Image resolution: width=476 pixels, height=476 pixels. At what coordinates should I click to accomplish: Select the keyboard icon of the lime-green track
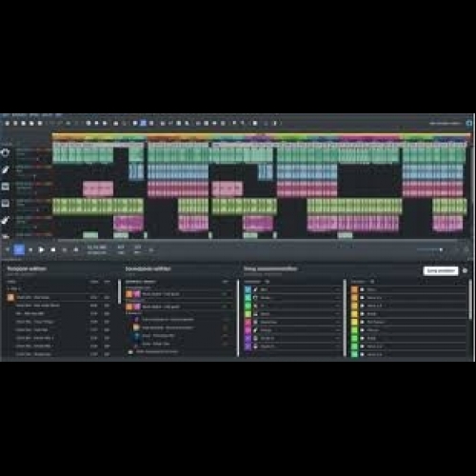5,203
